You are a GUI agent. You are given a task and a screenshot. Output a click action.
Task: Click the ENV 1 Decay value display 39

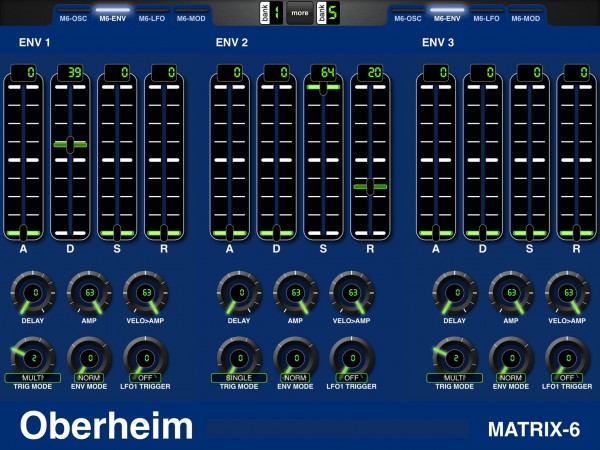[70, 73]
